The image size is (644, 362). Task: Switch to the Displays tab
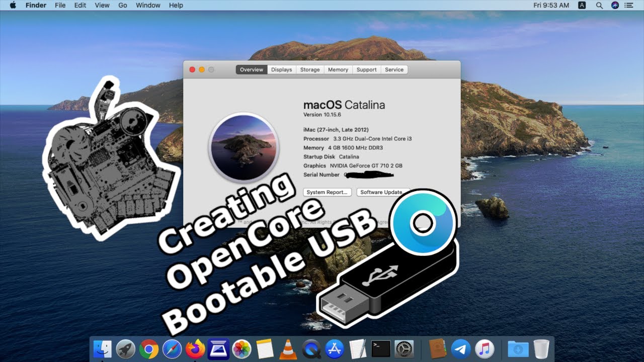tap(282, 70)
